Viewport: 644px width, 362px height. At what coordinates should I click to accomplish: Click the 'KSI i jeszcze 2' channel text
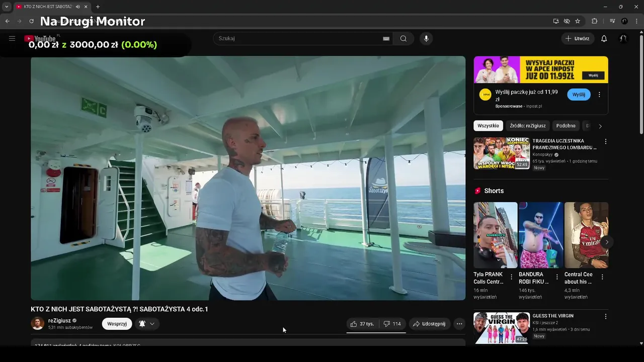[545, 323]
